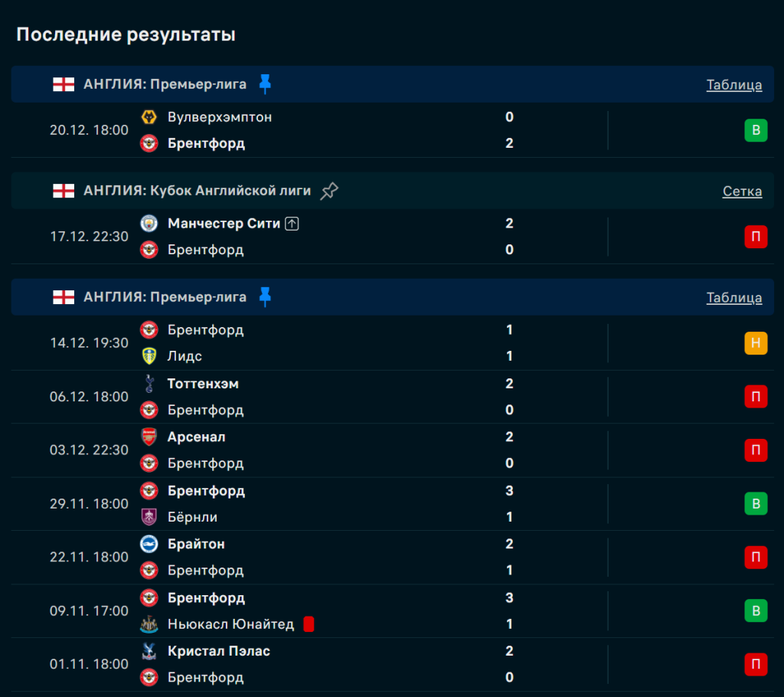Toggle the pin on the lower Премьер-лига header
The height and width of the screenshot is (697, 784).
[x=265, y=297]
